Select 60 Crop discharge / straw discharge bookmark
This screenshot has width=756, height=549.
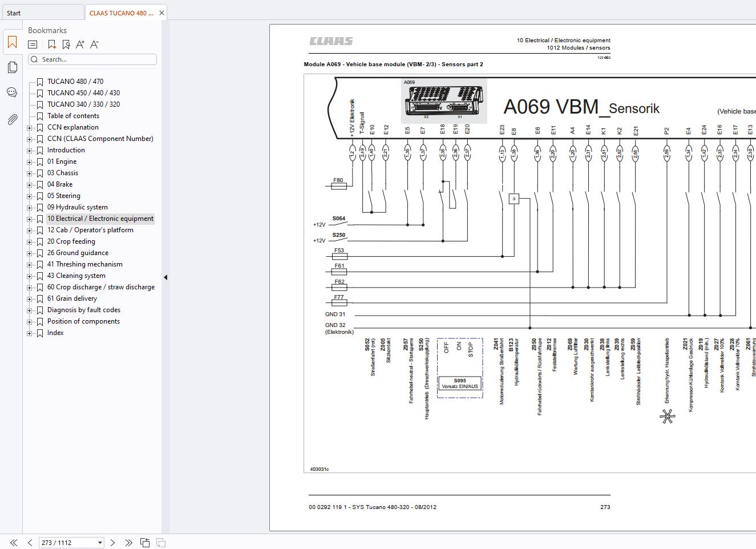click(101, 287)
